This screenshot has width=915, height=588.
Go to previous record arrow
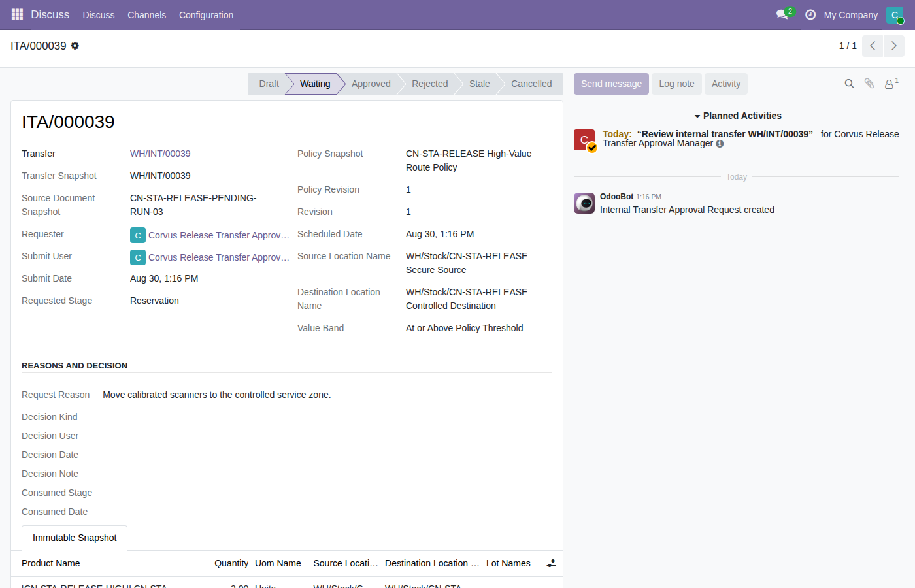[x=873, y=46]
